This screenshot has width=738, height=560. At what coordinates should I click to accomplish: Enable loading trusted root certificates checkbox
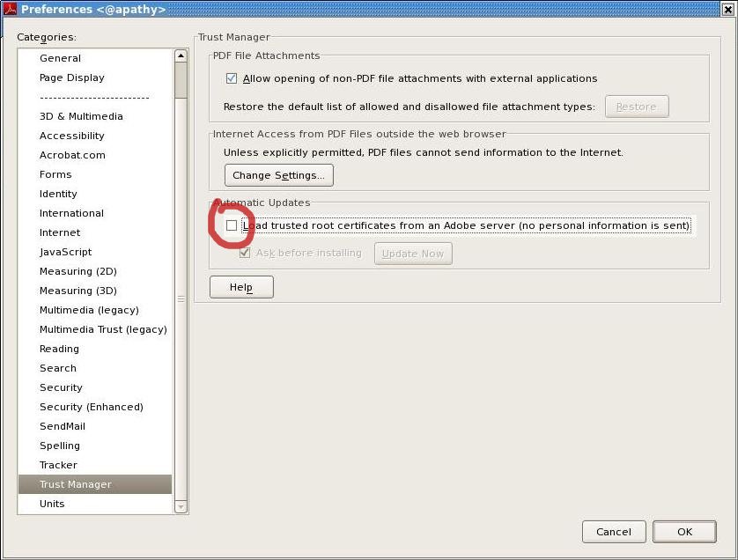[232, 225]
